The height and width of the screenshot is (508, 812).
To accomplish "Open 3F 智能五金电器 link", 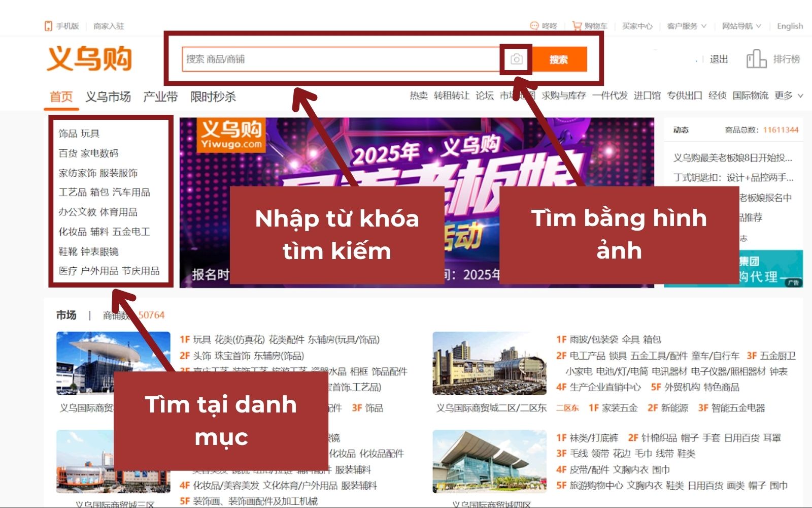I will [x=731, y=408].
